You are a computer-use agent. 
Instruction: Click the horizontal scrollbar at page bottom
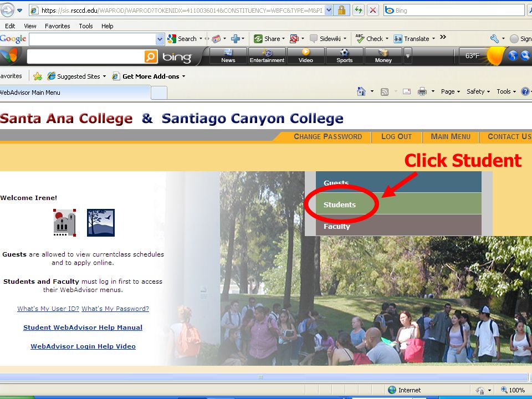(x=264, y=377)
